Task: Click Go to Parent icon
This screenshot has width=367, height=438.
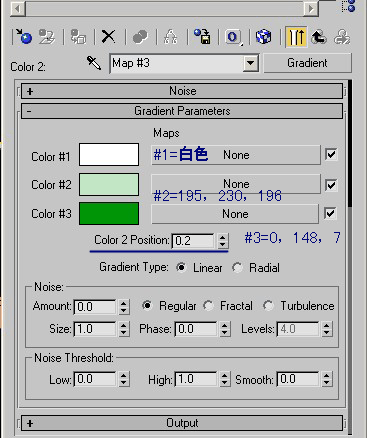Action: 319,36
